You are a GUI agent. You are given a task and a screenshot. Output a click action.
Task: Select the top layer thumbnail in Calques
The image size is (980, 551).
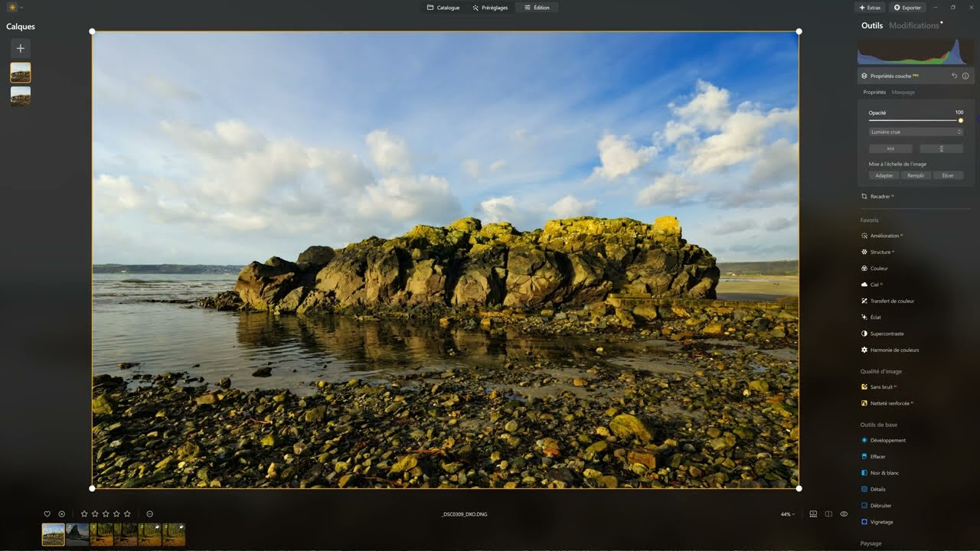(x=21, y=73)
